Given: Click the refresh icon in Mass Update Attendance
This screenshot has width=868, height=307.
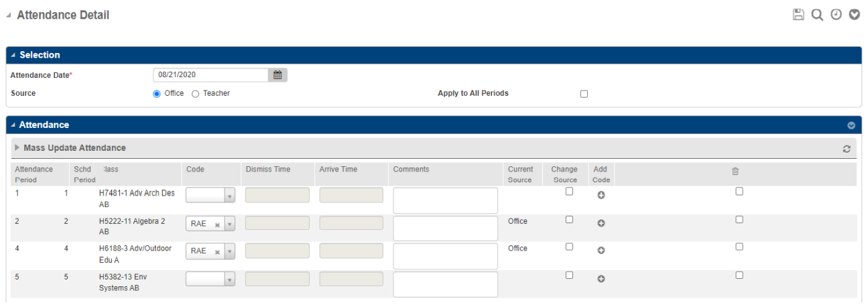Looking at the screenshot, I should tap(847, 149).
